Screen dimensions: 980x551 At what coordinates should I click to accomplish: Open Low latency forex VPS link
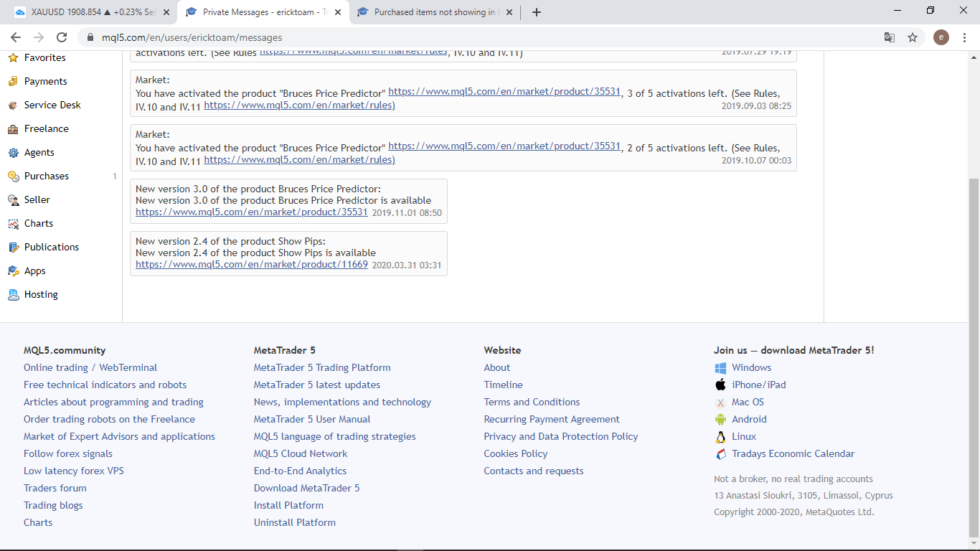click(x=73, y=471)
